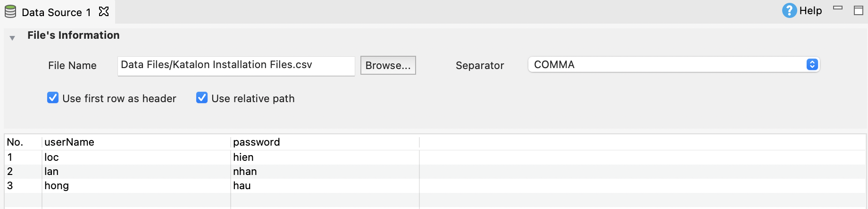
Task: Select the userName column header
Action: point(69,142)
